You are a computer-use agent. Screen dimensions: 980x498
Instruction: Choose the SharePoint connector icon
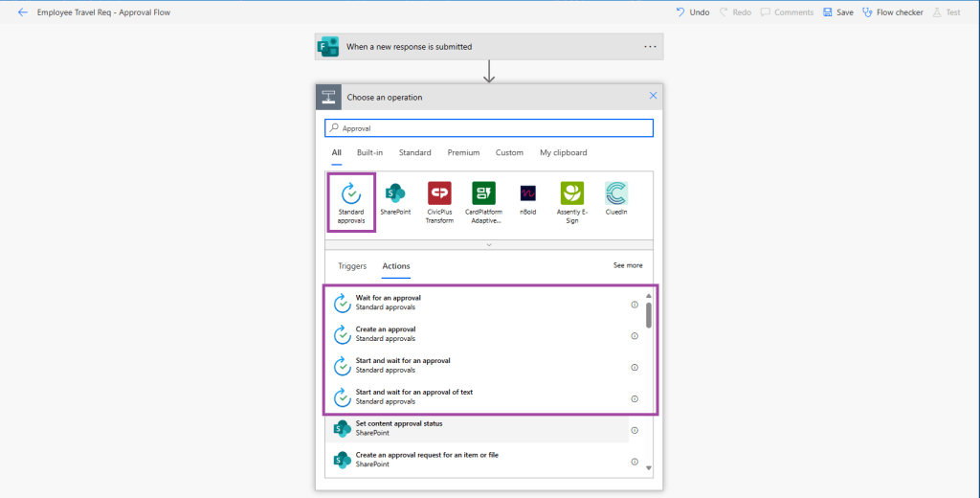pos(395,194)
